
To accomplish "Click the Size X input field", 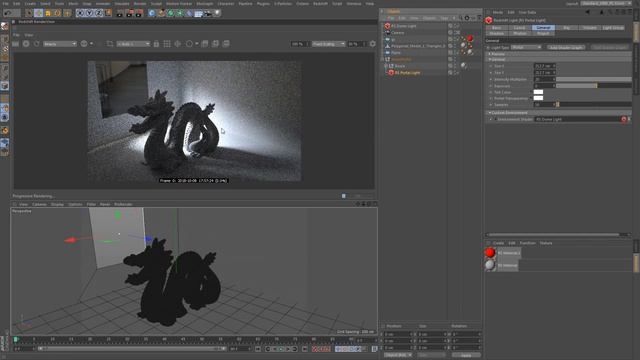I will coord(544,66).
